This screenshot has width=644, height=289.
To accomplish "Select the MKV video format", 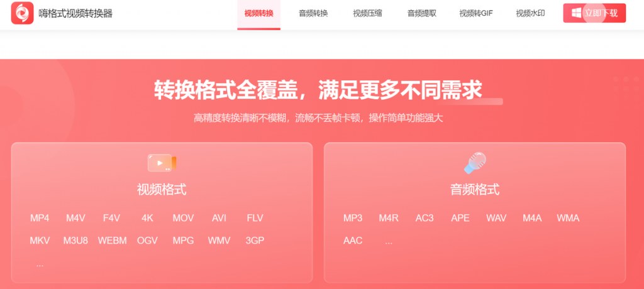I will pos(40,241).
